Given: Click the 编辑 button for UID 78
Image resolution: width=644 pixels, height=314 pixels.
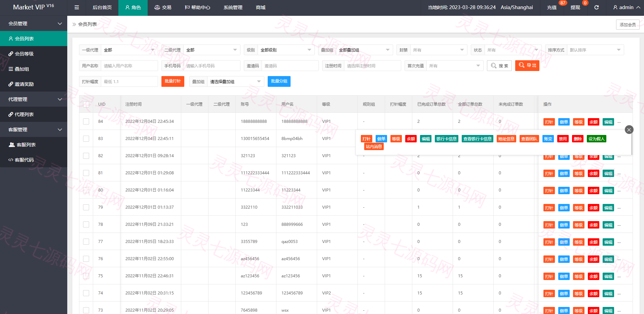Looking at the screenshot, I should tap(608, 225).
